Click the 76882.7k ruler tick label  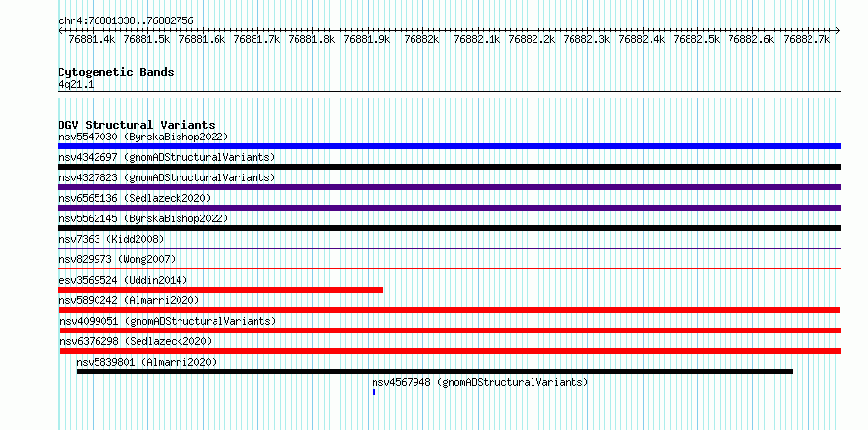808,39
